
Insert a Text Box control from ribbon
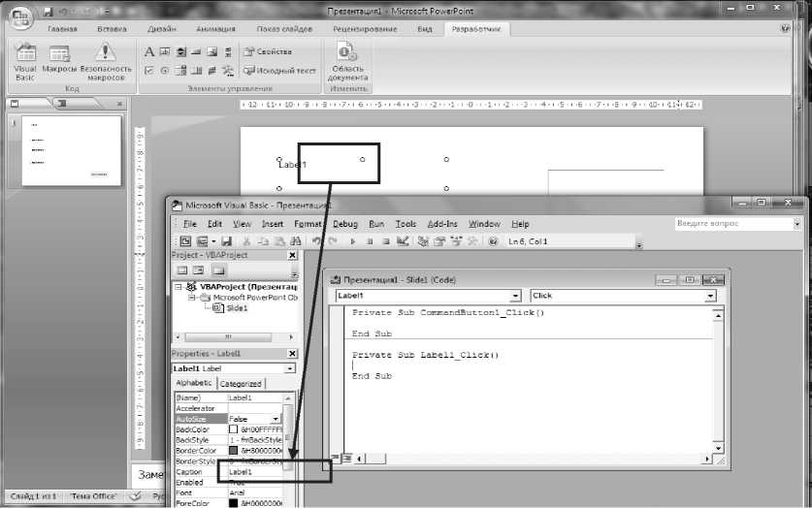tap(165, 51)
